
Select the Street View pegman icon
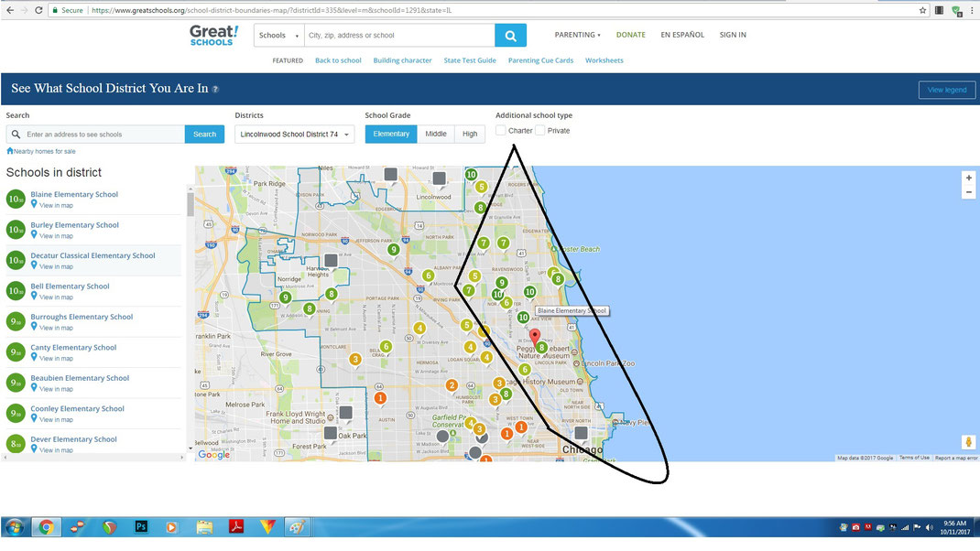(968, 442)
